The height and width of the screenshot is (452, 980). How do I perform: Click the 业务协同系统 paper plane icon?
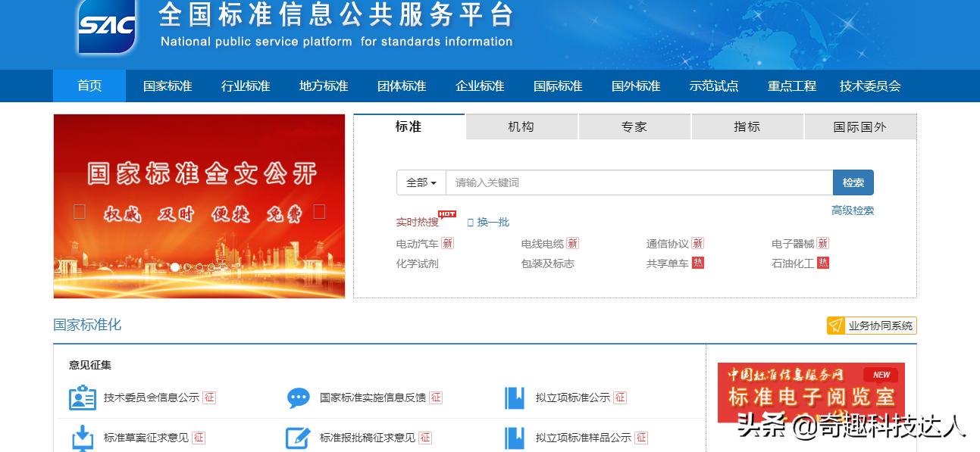click(836, 325)
